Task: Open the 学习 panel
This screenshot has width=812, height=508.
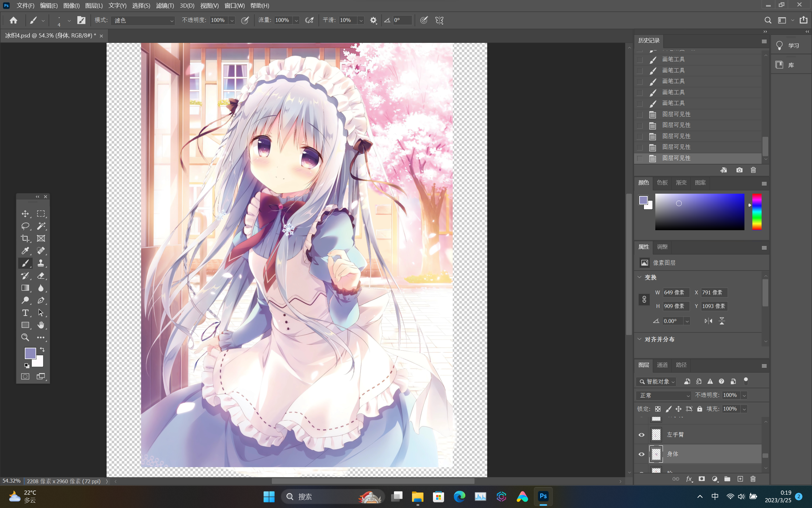Action: coord(788,45)
